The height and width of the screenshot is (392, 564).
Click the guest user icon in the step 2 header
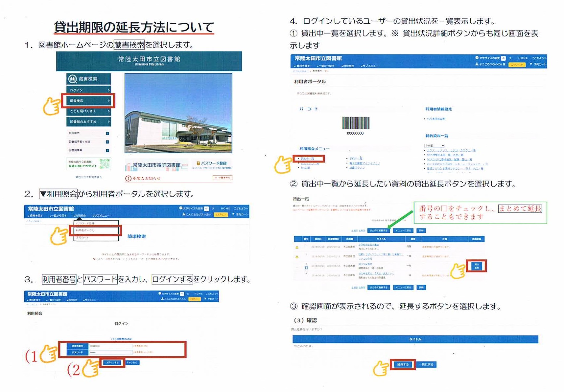pyautogui.click(x=184, y=214)
